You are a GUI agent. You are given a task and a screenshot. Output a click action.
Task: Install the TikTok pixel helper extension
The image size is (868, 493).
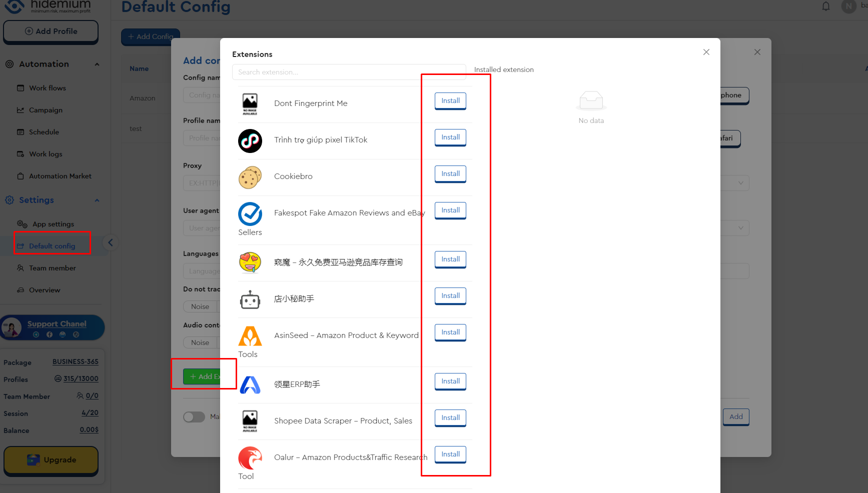tap(450, 137)
